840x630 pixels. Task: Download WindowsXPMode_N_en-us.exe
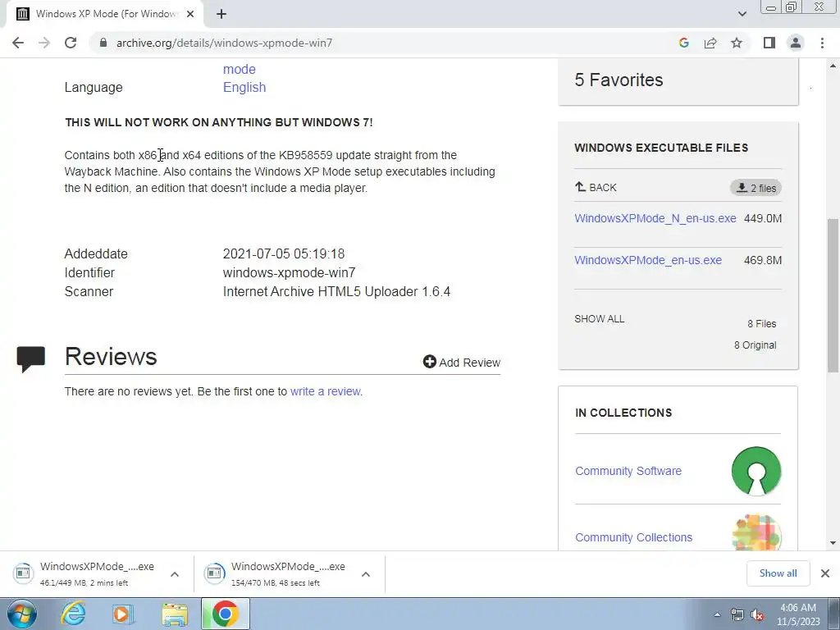(655, 218)
